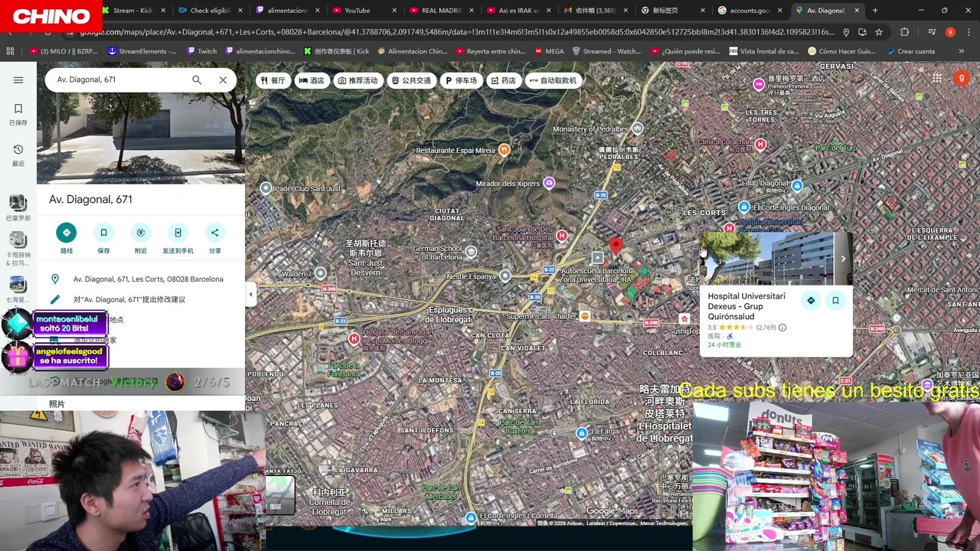
Task: Select the Public transit (公共交通) chip
Action: pos(411,80)
